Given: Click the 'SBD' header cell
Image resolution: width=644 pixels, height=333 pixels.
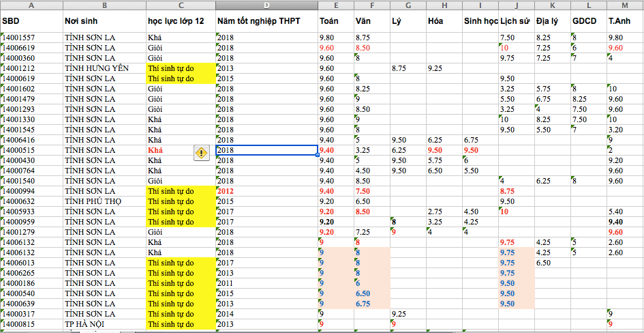Looking at the screenshot, I should (31, 21).
